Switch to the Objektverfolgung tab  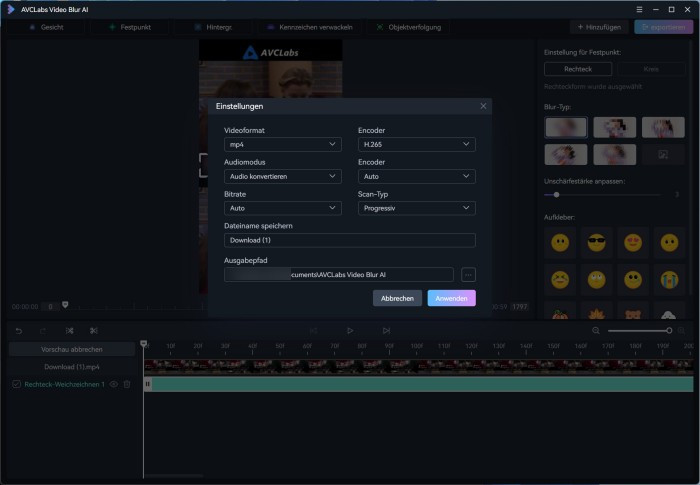click(408, 27)
